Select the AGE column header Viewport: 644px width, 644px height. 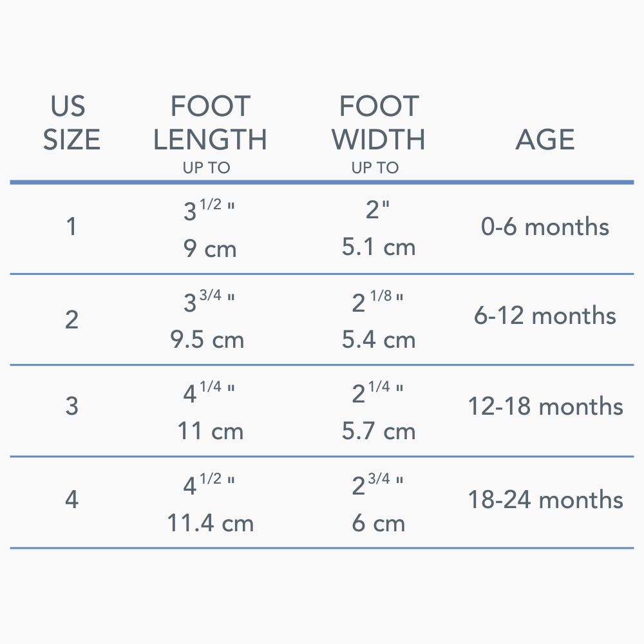(545, 140)
